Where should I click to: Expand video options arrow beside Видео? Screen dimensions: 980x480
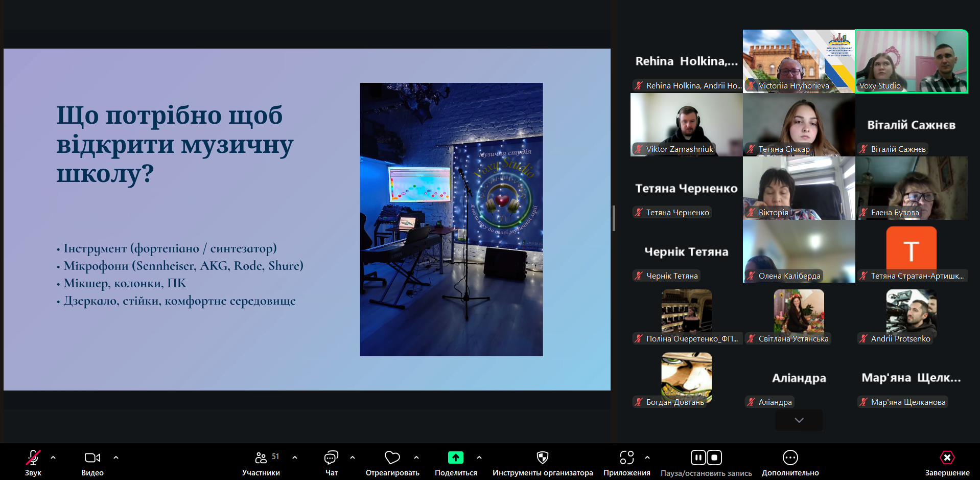116,458
